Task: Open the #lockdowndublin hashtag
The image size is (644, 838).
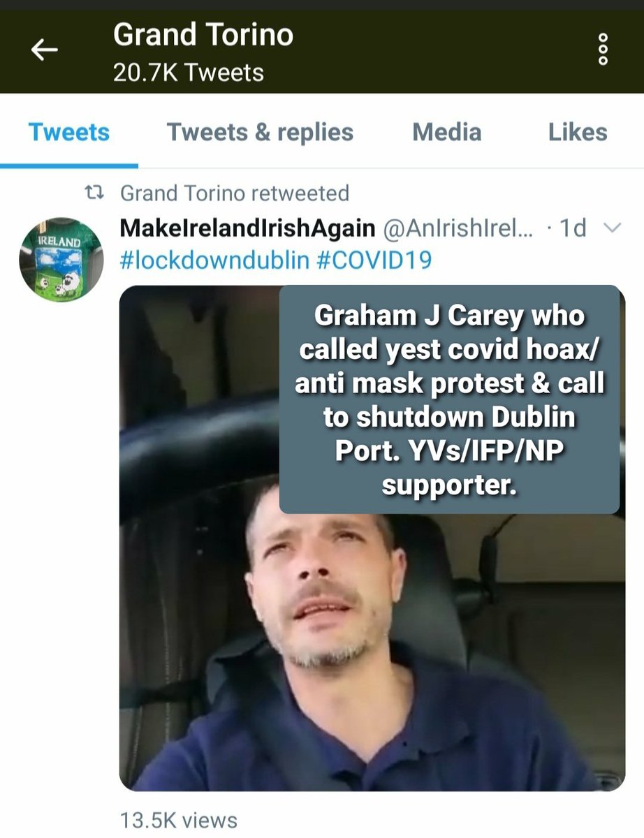Action: pyautogui.click(x=215, y=260)
